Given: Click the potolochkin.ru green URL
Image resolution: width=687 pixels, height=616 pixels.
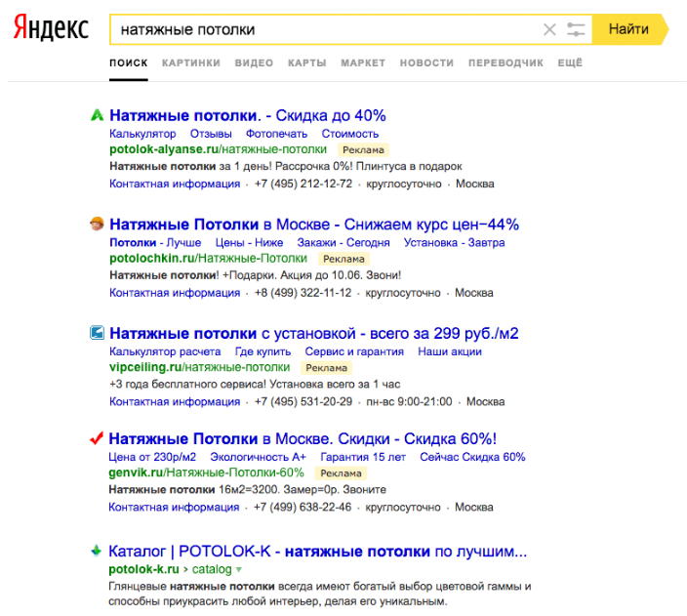Looking at the screenshot, I should click(208, 259).
